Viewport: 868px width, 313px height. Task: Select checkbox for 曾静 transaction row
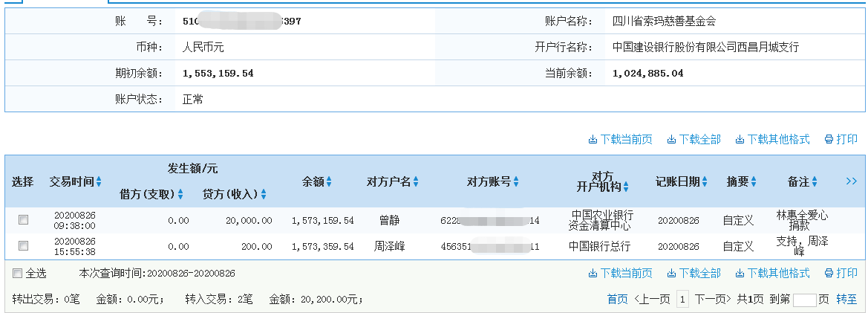[x=23, y=220]
